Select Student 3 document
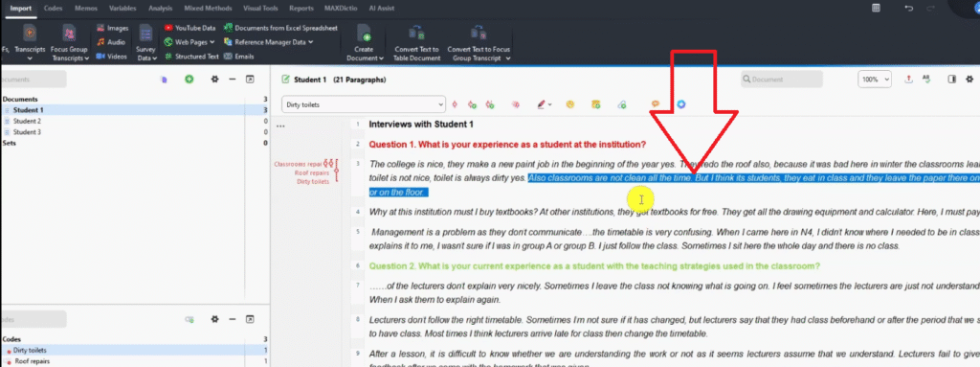 [134, 132]
